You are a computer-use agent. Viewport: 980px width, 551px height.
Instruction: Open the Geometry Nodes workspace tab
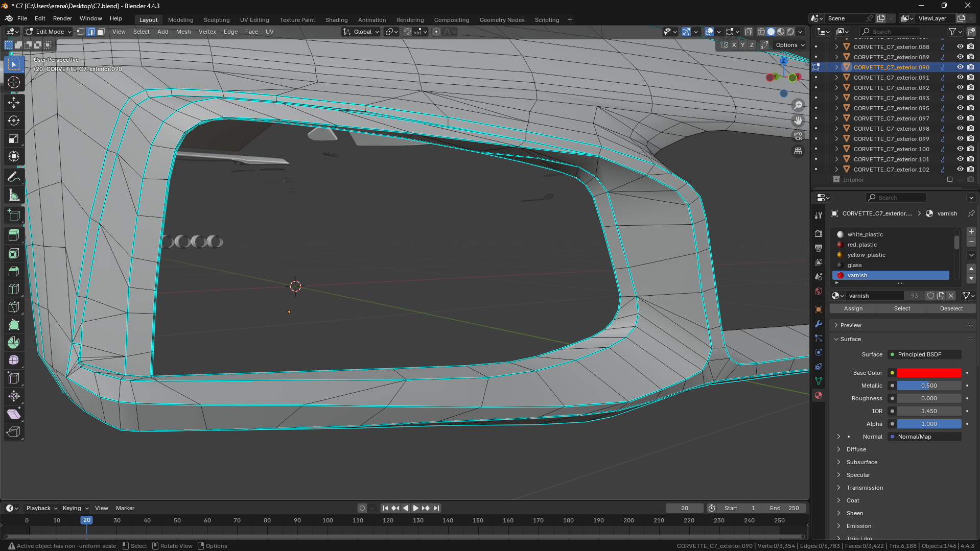pyautogui.click(x=502, y=20)
